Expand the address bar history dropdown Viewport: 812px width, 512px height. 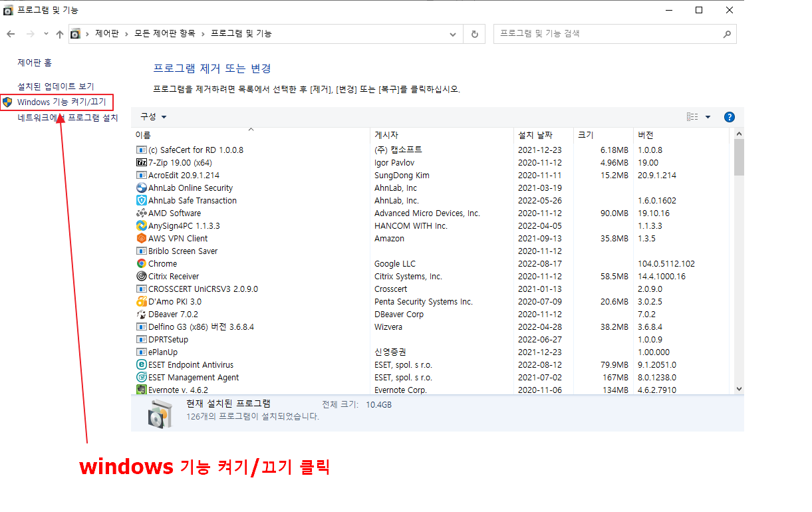(453, 34)
